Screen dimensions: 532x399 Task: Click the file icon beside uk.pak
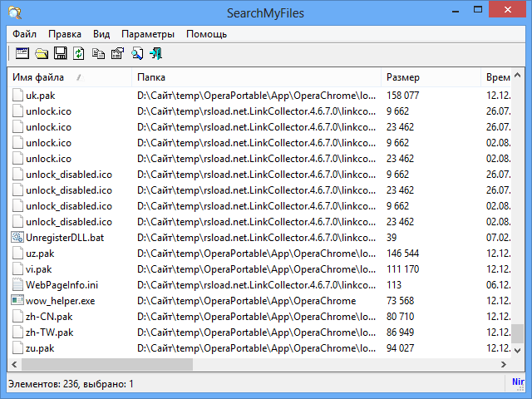point(17,96)
